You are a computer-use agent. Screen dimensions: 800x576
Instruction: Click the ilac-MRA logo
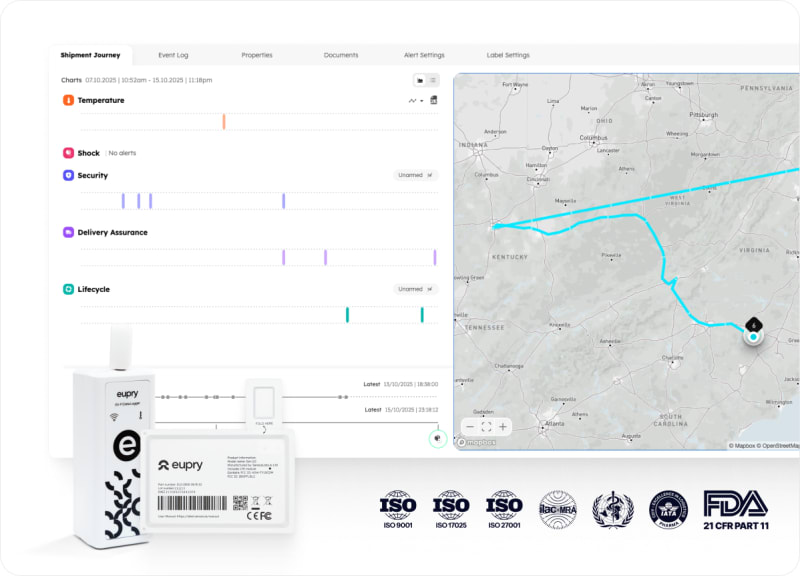point(558,509)
